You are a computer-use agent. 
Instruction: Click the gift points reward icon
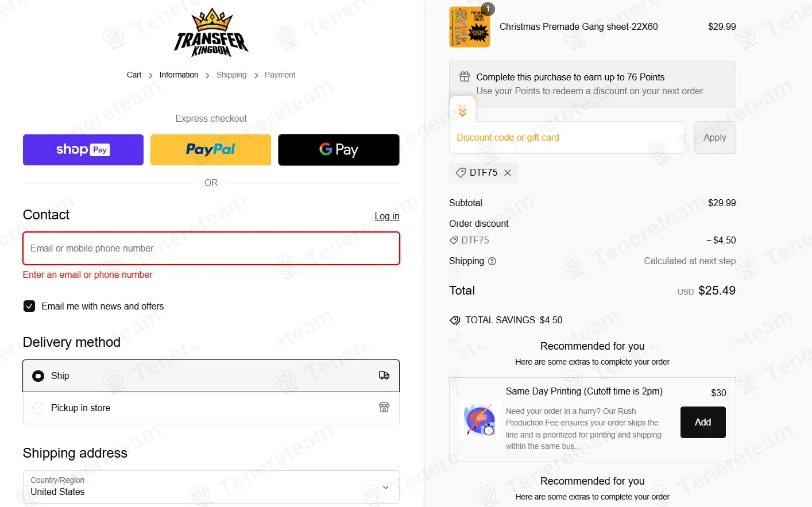point(465,76)
